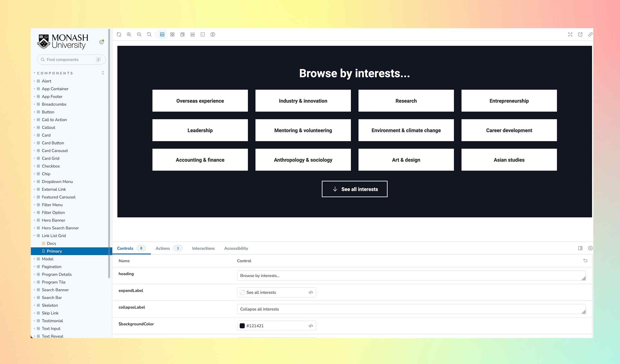Viewport: 620px width, 364px height.
Task: Click the Leadership card
Action: [x=200, y=130]
